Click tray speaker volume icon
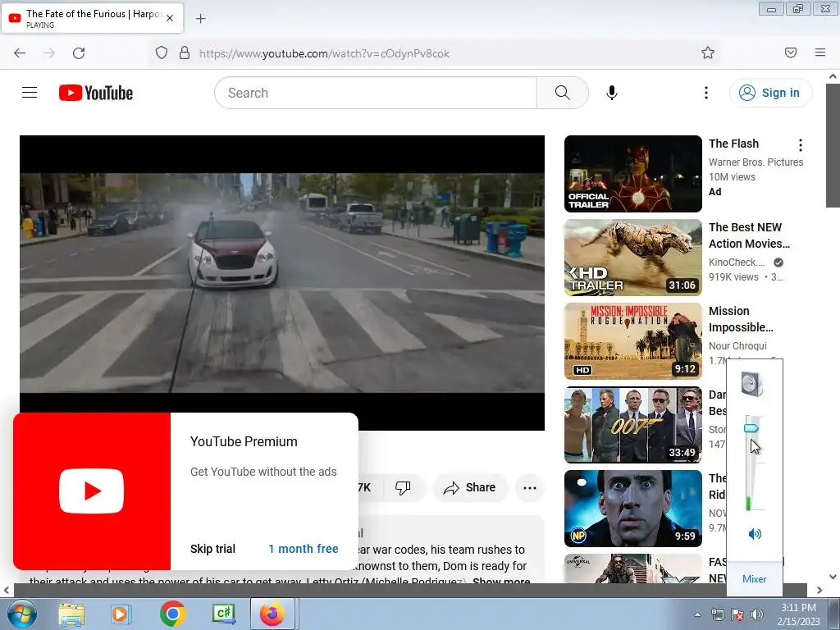 (x=757, y=614)
